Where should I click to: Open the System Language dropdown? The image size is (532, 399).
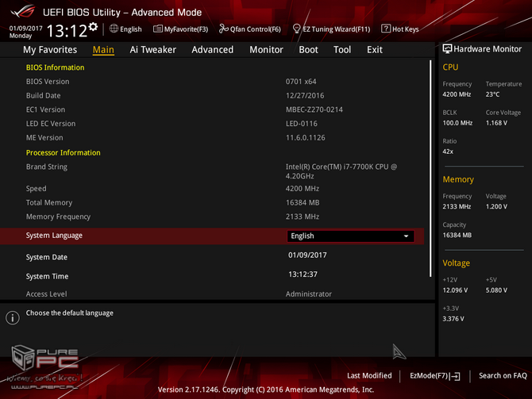(x=350, y=236)
